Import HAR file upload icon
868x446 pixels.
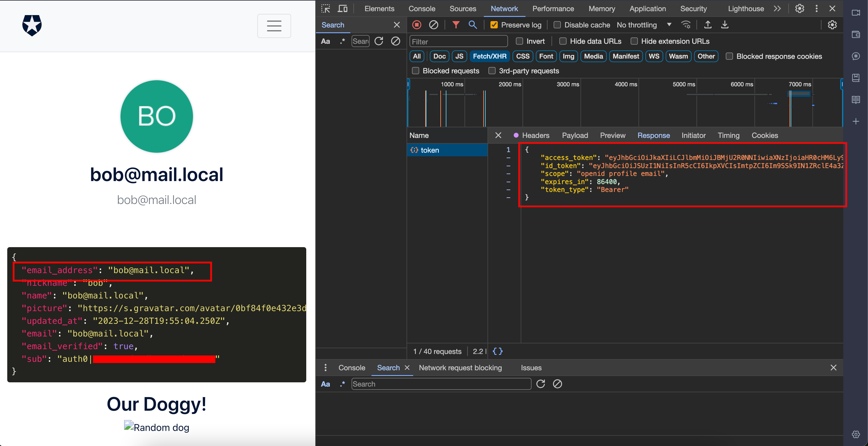click(x=708, y=25)
